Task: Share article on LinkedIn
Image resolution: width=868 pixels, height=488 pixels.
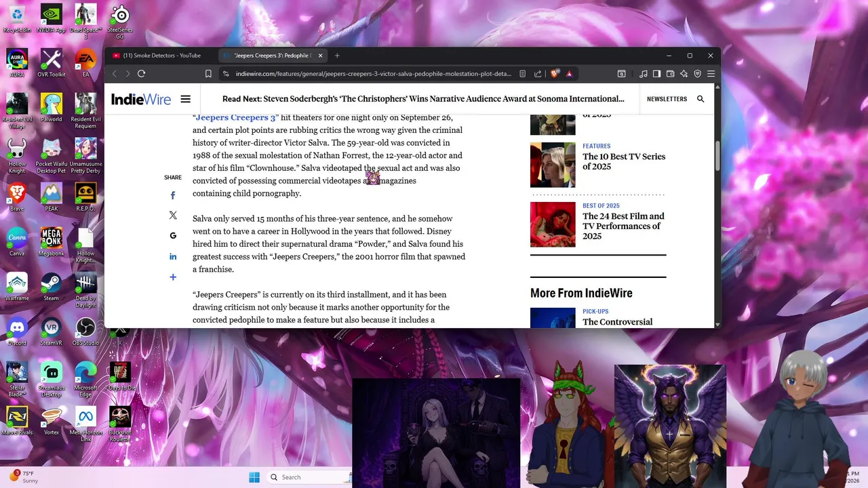Action: [x=173, y=257]
